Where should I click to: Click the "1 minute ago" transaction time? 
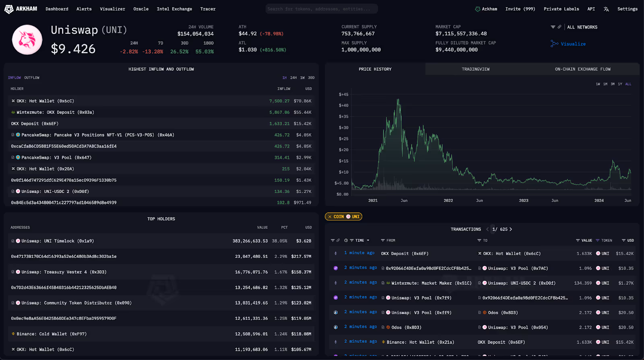[x=359, y=253]
